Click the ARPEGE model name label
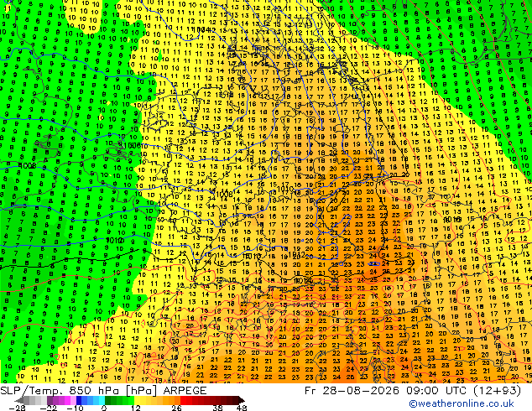 [185, 391]
